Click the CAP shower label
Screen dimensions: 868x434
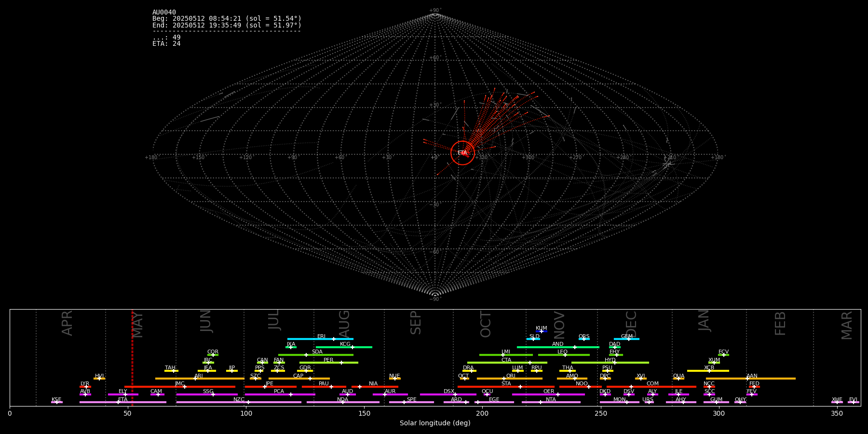click(298, 376)
